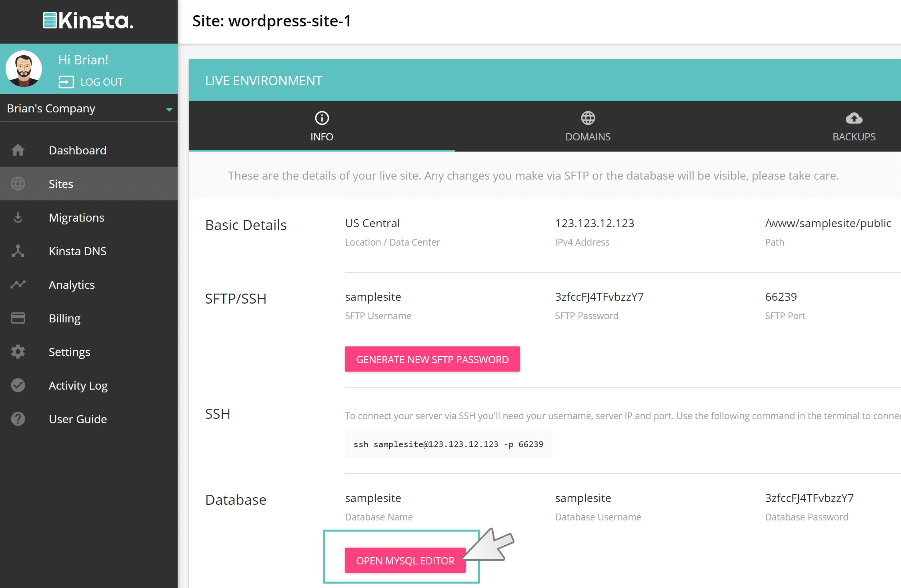Screen dimensions: 901x588
Task: Open the Analytics page
Action: [x=72, y=285]
